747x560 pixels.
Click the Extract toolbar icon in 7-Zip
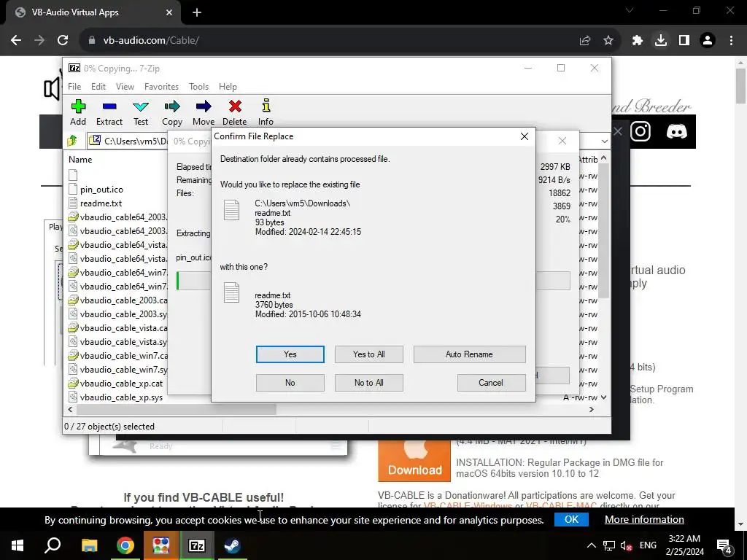[x=109, y=106]
